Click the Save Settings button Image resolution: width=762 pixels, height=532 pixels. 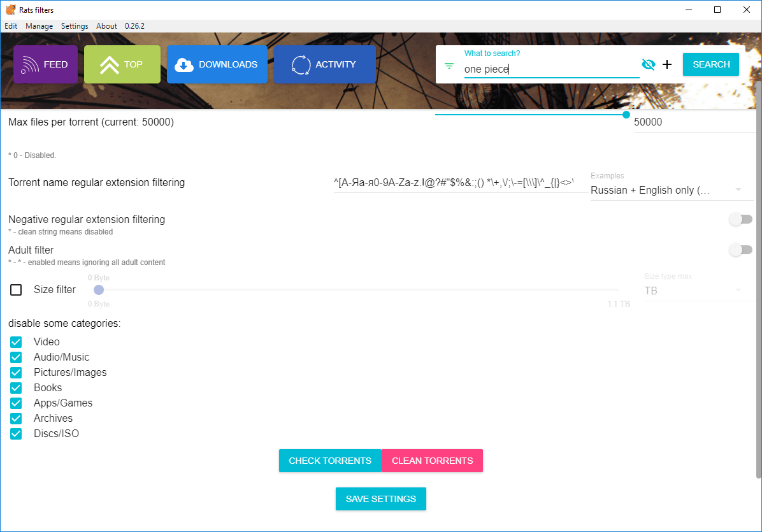click(x=380, y=499)
